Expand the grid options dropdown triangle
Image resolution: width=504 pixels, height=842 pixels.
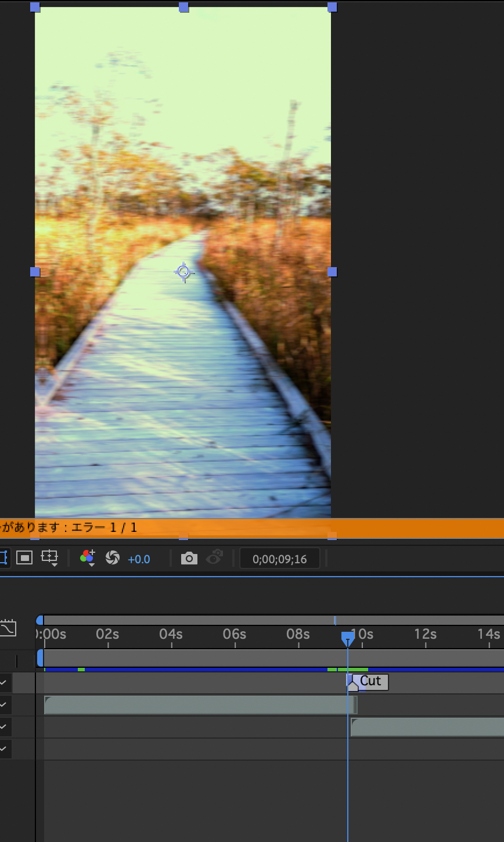tap(53, 564)
